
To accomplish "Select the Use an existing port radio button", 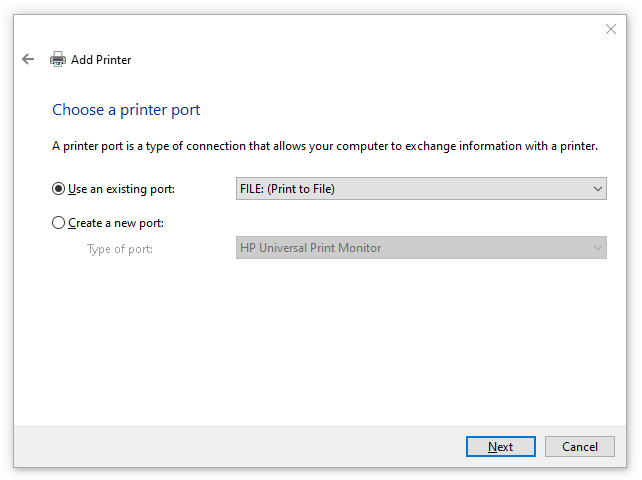I will pos(59,189).
